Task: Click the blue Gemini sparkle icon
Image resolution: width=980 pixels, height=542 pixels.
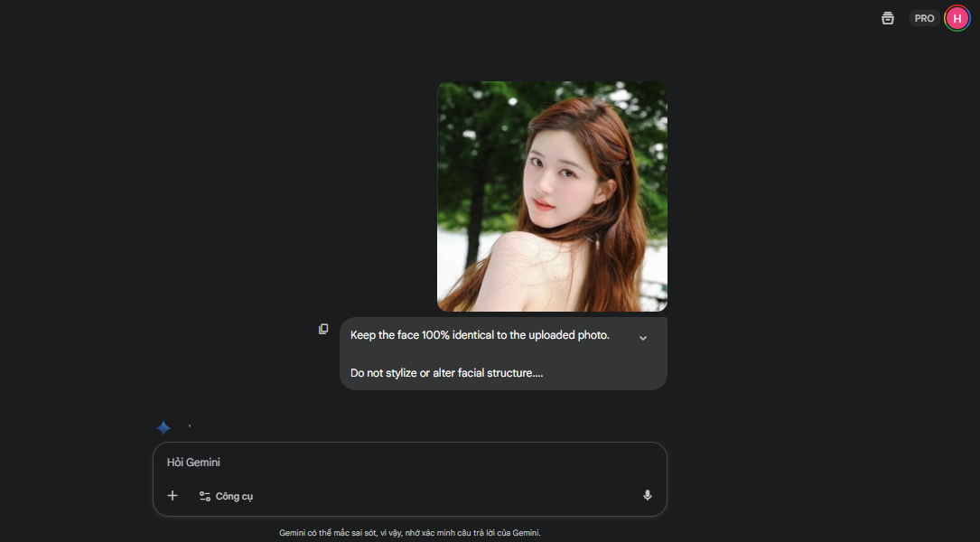Action: (x=163, y=426)
